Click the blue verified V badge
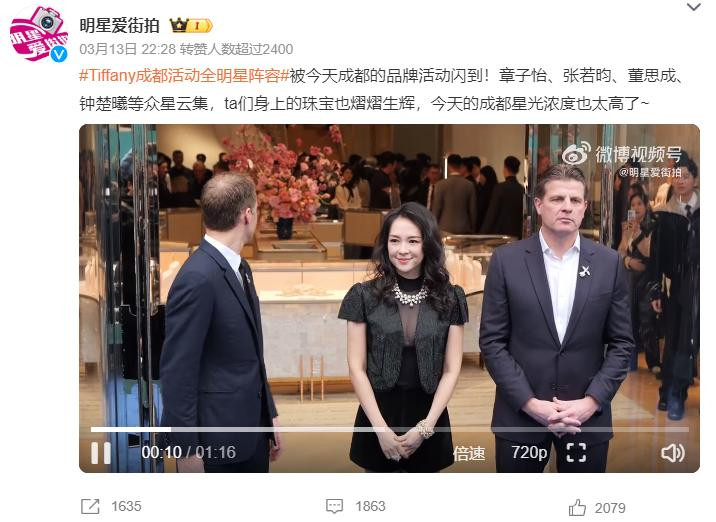 point(59,54)
